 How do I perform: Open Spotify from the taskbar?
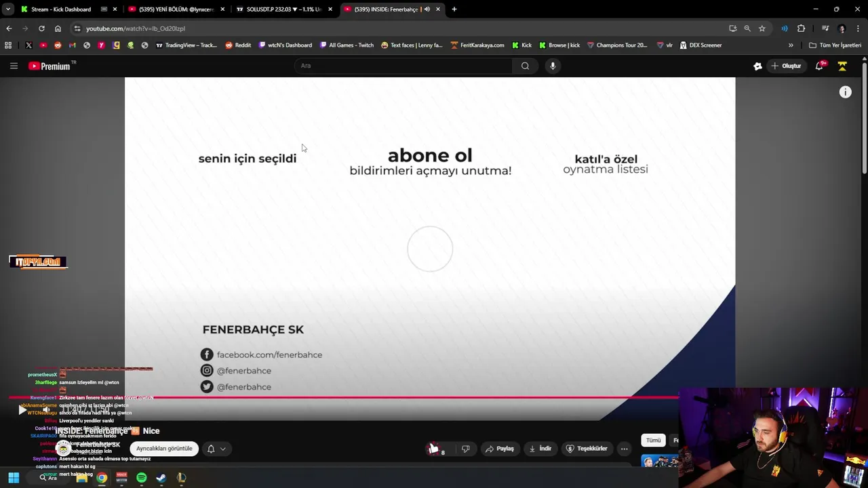click(x=141, y=478)
